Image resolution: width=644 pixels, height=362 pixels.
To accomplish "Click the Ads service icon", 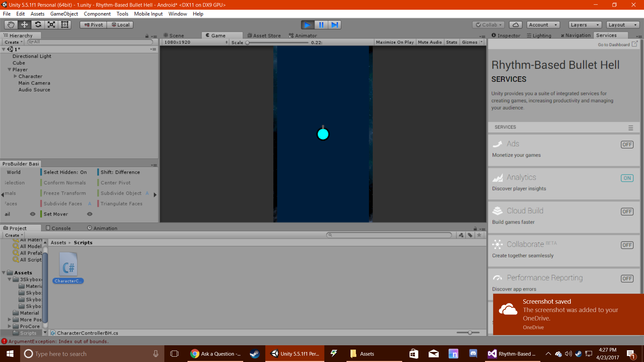I will pos(497,144).
